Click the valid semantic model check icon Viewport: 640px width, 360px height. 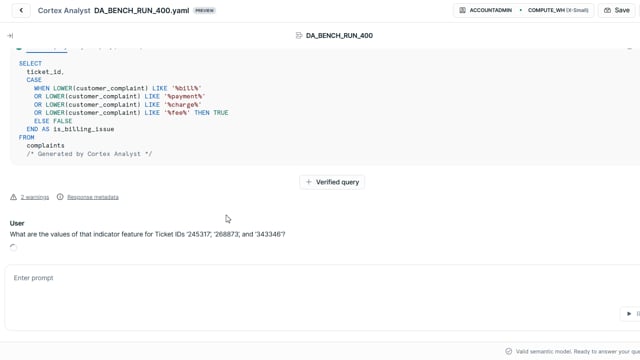point(509,351)
